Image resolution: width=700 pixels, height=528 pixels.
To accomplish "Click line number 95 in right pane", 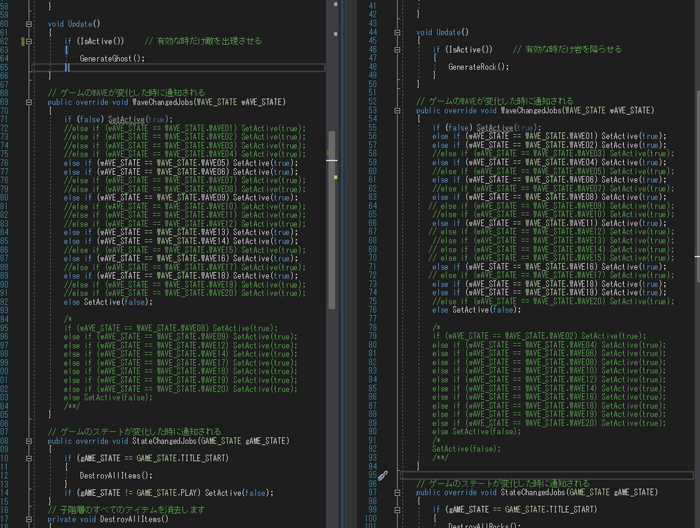I will [x=372, y=475].
